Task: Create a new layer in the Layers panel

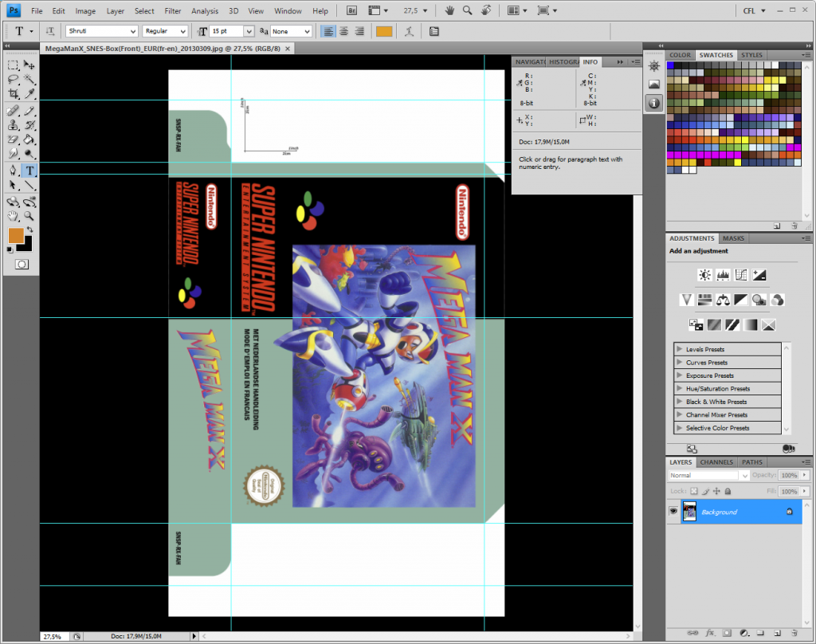Action: click(777, 633)
